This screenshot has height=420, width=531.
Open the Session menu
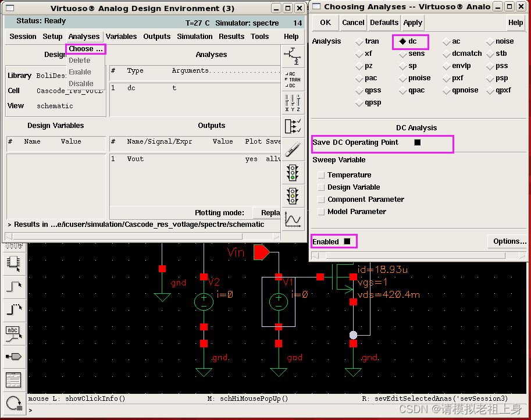[22, 36]
